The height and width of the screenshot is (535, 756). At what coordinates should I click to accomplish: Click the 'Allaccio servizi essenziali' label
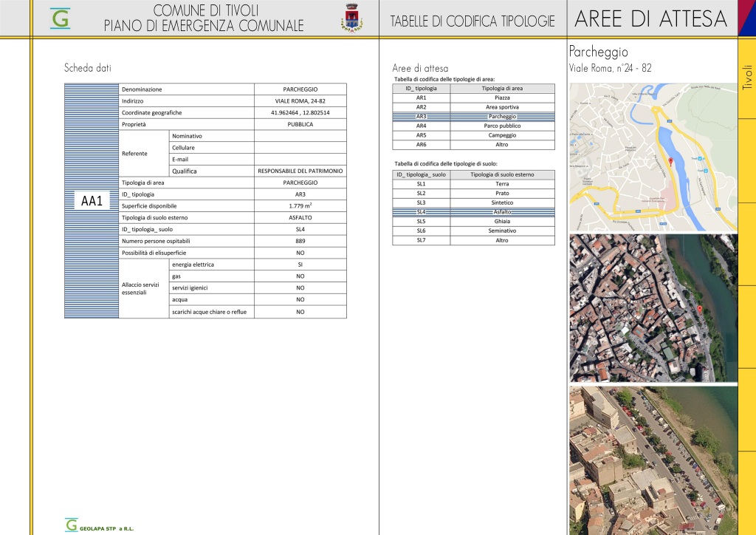coord(140,288)
